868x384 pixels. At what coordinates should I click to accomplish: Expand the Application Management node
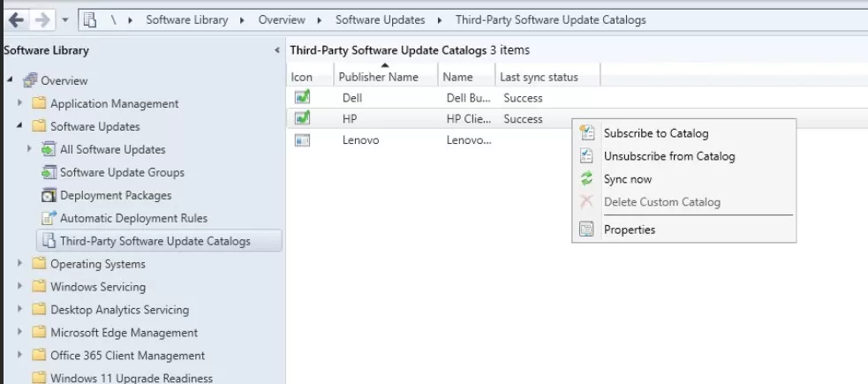click(20, 103)
